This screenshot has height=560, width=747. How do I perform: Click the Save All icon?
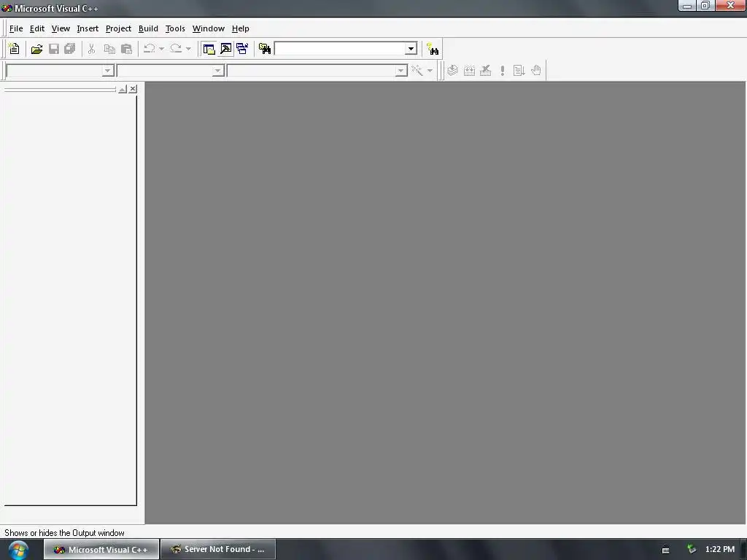pyautogui.click(x=70, y=49)
